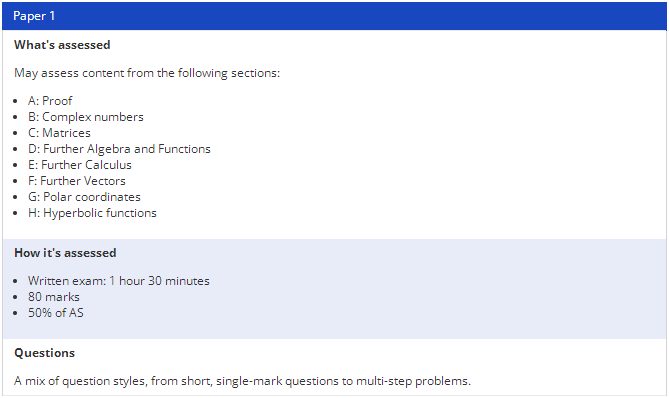Select the mix of question styles sentence
This screenshot has height=398, width=669.
[x=242, y=381]
